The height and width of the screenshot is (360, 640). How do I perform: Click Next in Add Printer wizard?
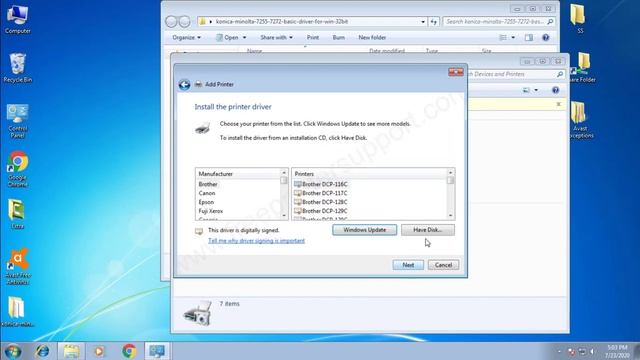408,265
